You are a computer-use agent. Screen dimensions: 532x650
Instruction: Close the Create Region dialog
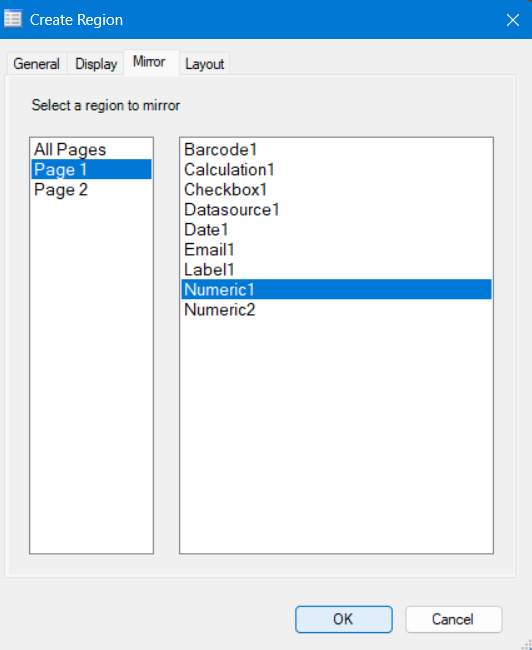pyautogui.click(x=513, y=19)
